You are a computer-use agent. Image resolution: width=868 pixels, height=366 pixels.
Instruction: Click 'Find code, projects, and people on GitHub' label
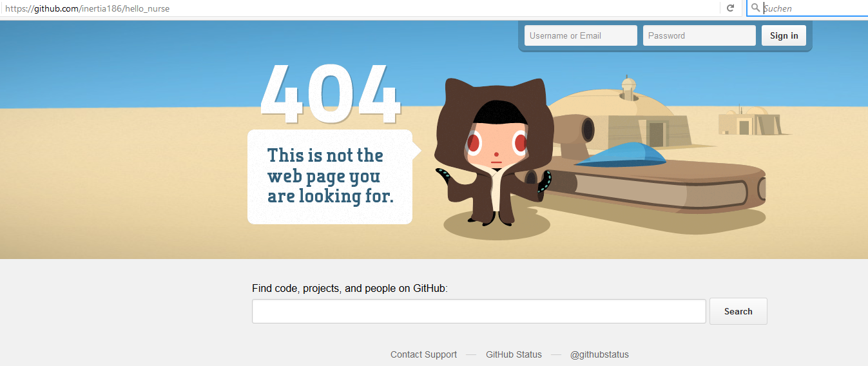(x=350, y=288)
